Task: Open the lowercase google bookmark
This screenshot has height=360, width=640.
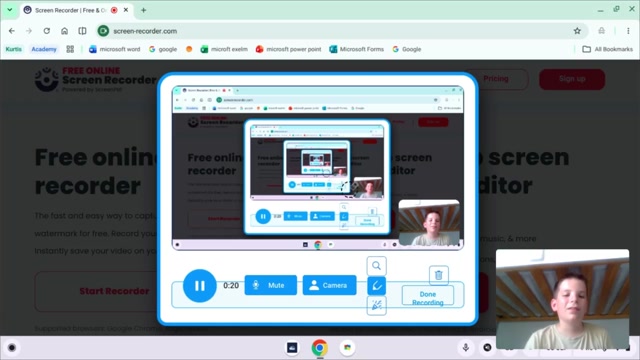Action: point(163,49)
